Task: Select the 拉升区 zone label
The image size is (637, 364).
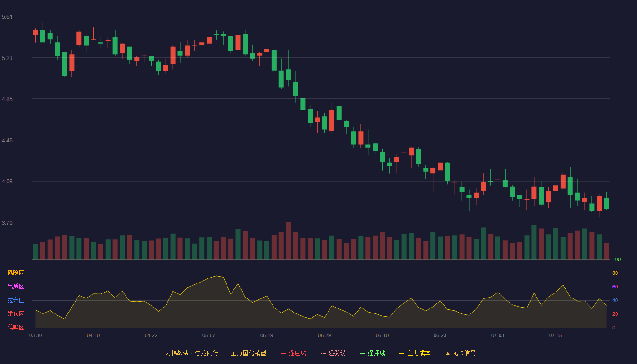Action: (x=15, y=300)
